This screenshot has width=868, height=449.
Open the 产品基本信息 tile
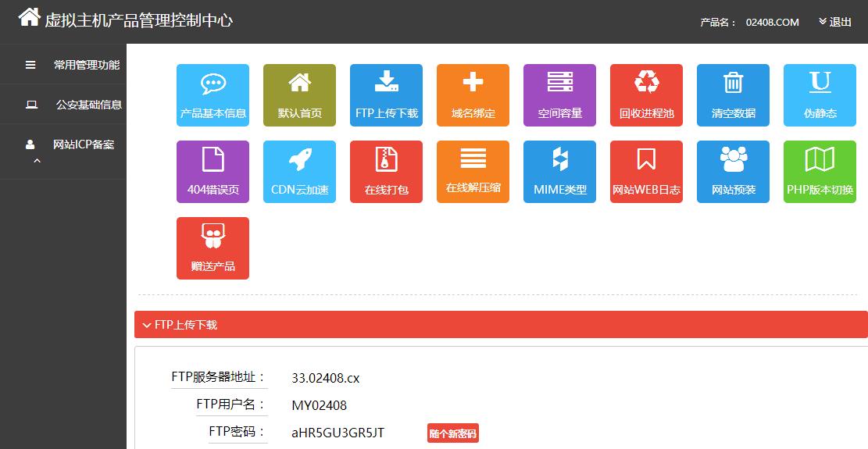(x=213, y=95)
